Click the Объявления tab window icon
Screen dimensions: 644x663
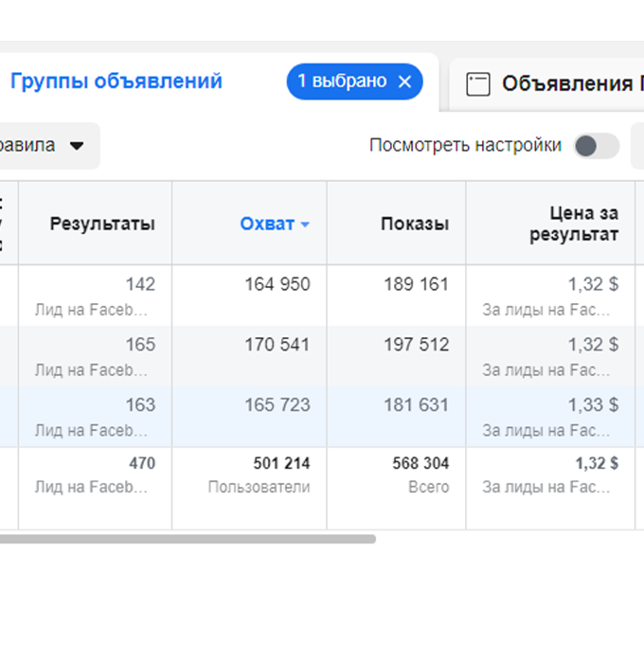point(478,84)
